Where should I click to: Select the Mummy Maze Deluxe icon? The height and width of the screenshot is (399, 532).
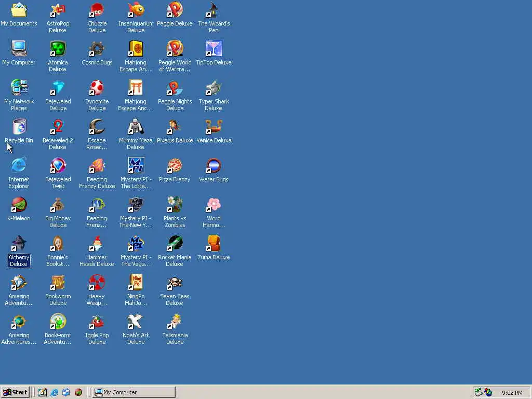pos(136,127)
